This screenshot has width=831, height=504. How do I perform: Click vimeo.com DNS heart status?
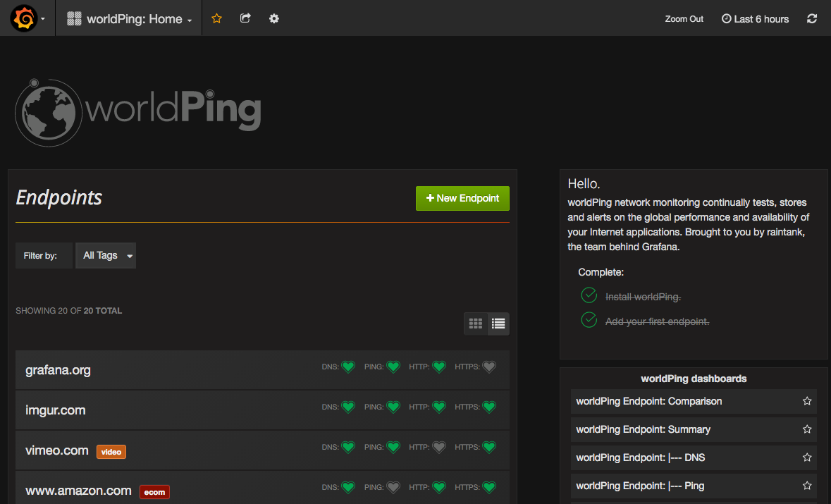(348, 448)
